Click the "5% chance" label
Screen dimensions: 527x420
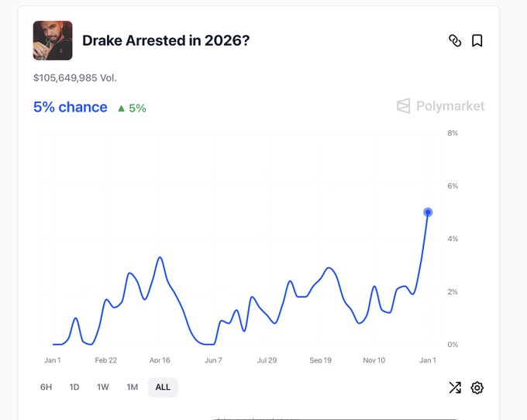[x=71, y=107]
